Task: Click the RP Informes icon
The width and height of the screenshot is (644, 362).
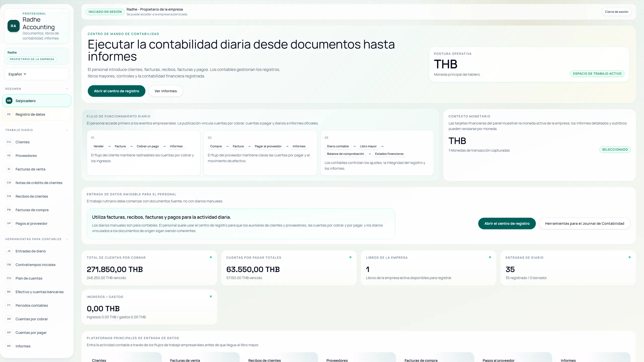Action: [9, 346]
